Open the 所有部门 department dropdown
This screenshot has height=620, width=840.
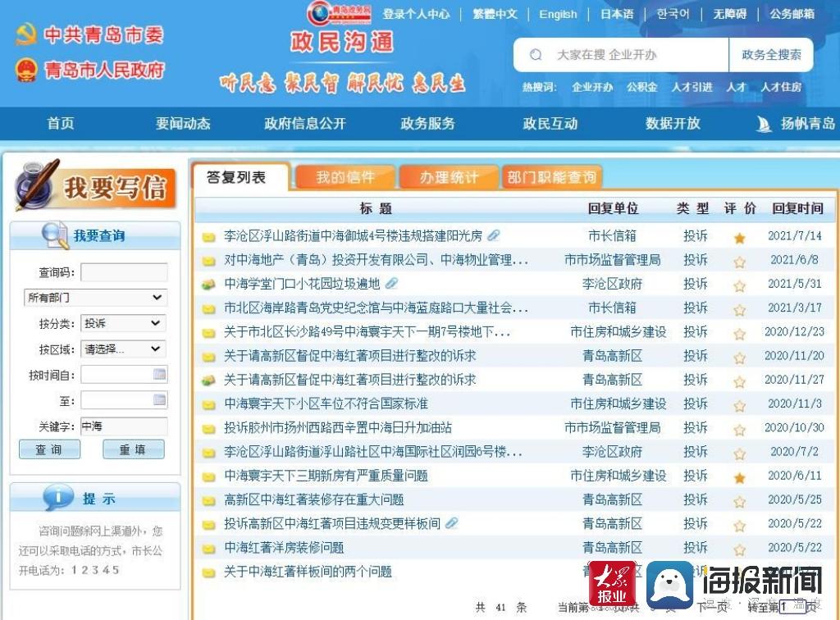pos(94,297)
